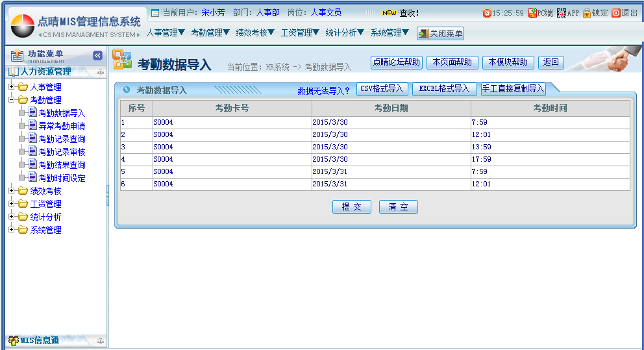Switch to the EXCEL格式导入 tab

(444, 89)
